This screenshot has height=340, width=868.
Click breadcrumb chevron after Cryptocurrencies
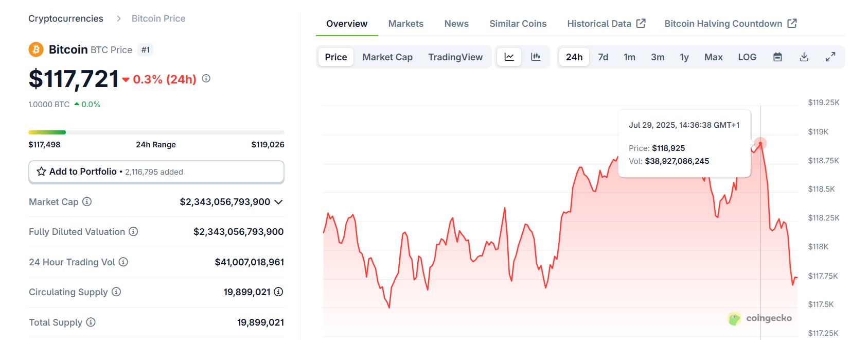click(x=119, y=19)
